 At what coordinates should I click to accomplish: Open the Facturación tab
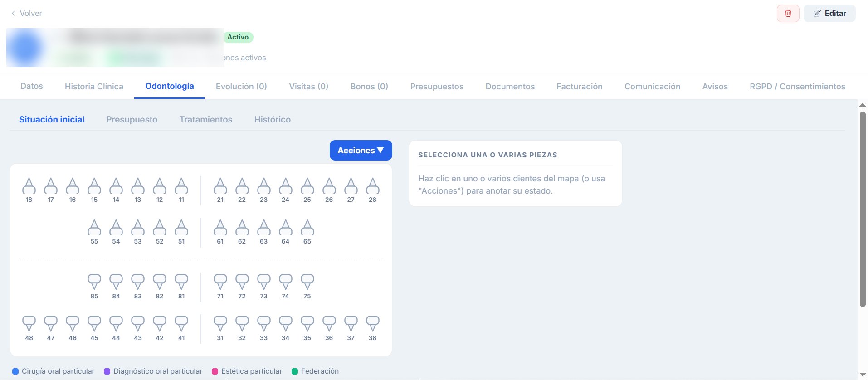click(580, 86)
